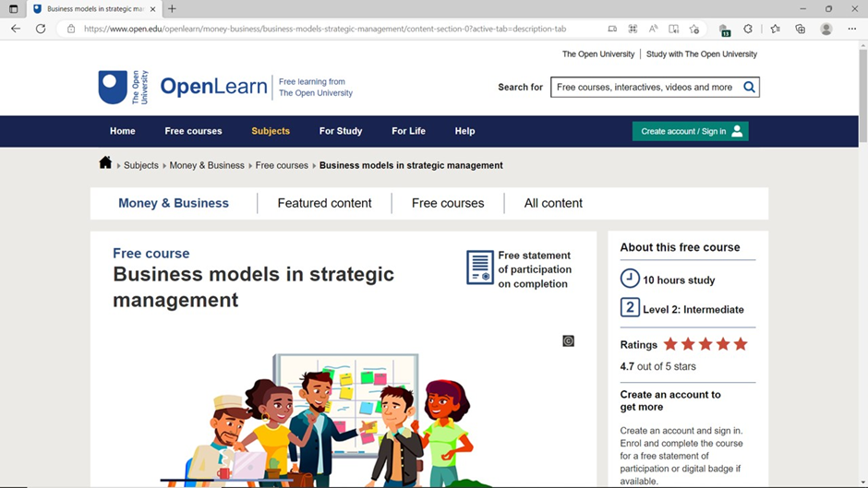Open Collections icon in toolbar
Screen dimensions: 868x488
pyautogui.click(x=800, y=29)
